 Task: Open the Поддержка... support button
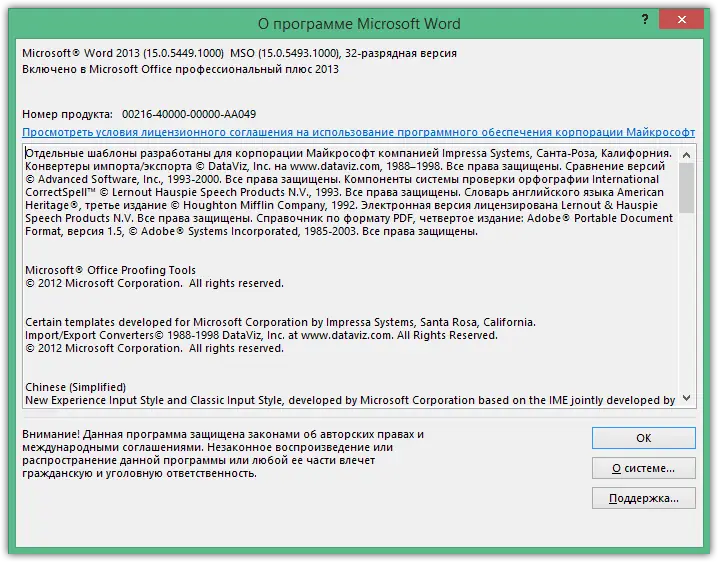point(643,498)
